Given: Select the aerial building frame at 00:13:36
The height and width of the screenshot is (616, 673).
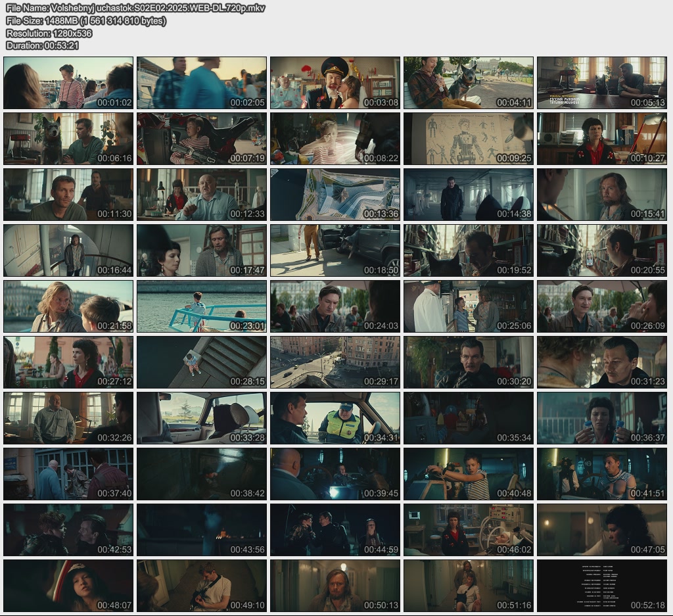Looking at the screenshot, I should coord(335,195).
